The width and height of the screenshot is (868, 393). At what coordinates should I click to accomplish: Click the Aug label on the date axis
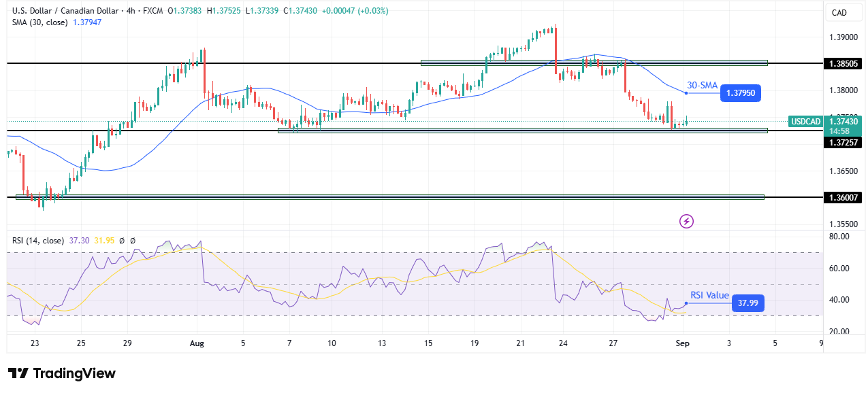click(x=197, y=344)
